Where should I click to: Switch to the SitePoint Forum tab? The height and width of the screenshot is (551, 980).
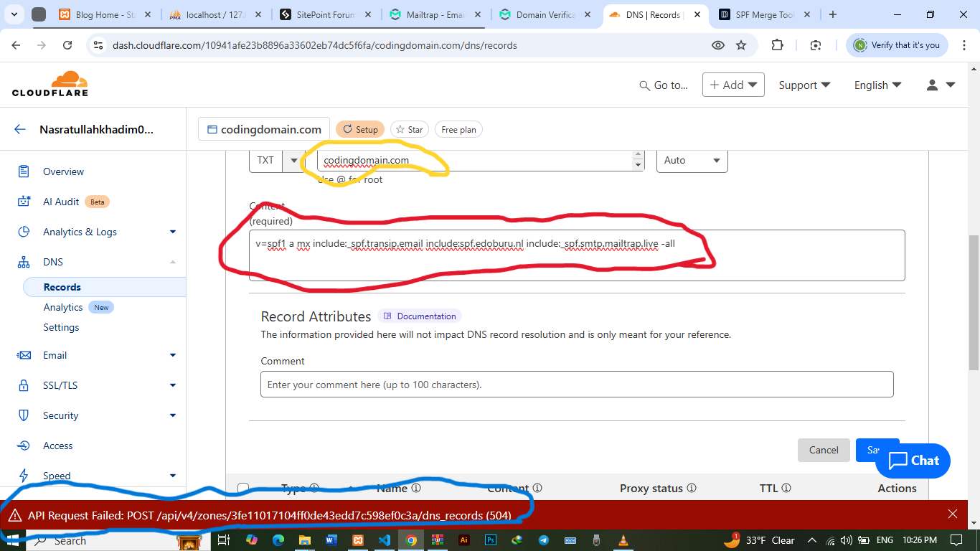(x=324, y=14)
